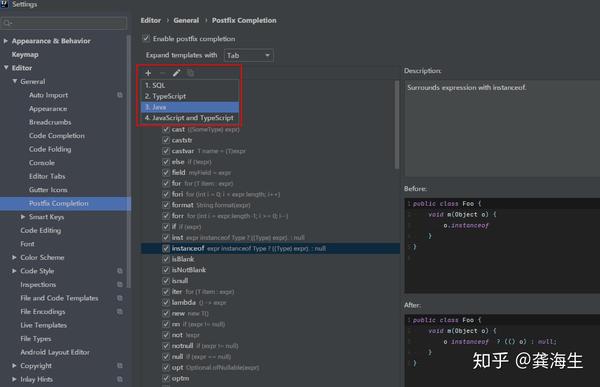
Task: Select the iter template row
Action: pos(271,292)
